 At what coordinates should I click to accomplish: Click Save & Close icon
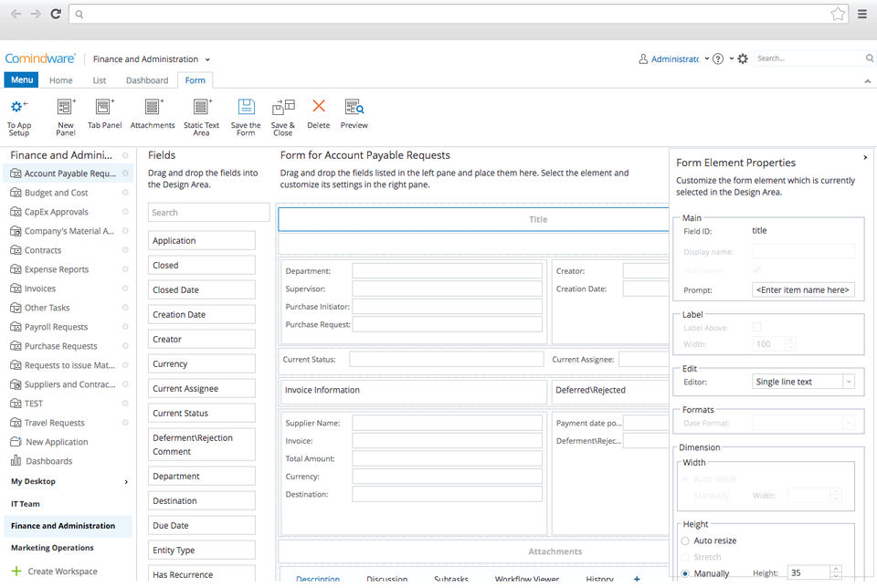(x=283, y=107)
